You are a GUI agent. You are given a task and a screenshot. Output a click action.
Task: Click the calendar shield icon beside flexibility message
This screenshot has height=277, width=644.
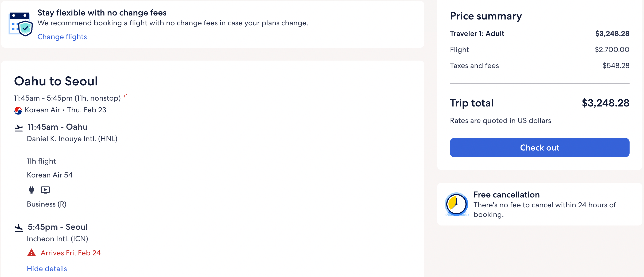pyautogui.click(x=20, y=25)
